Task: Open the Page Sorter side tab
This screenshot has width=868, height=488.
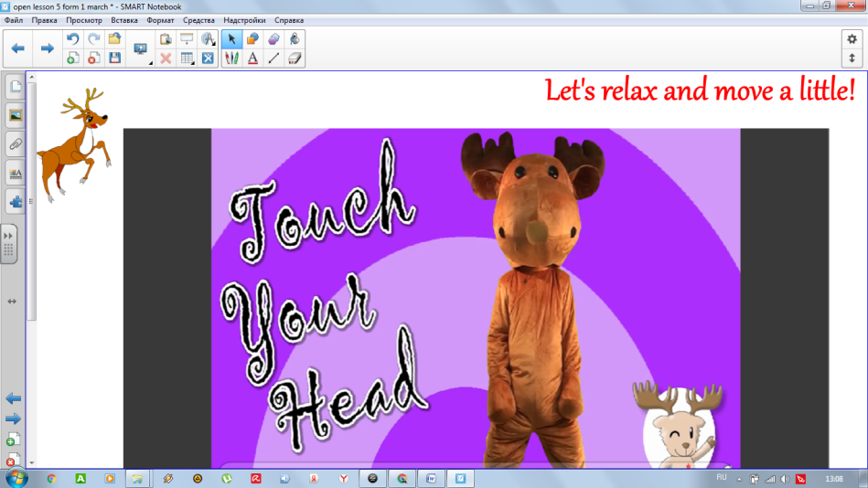Action: [15, 87]
